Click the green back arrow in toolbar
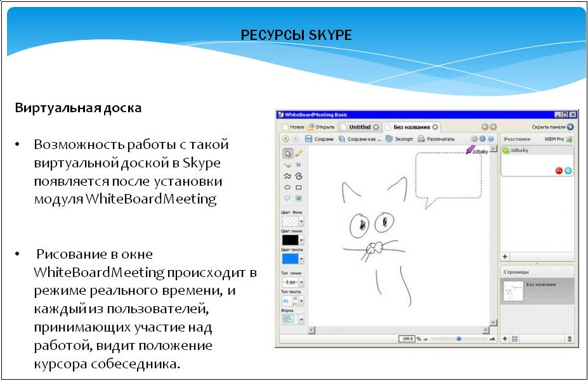Image resolution: width=588 pixels, height=381 pixels. [285, 139]
